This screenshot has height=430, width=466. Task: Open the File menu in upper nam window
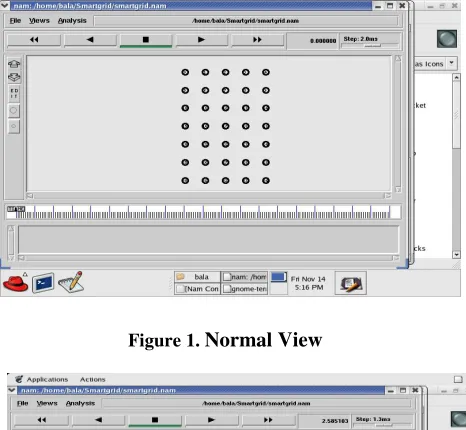(15, 21)
